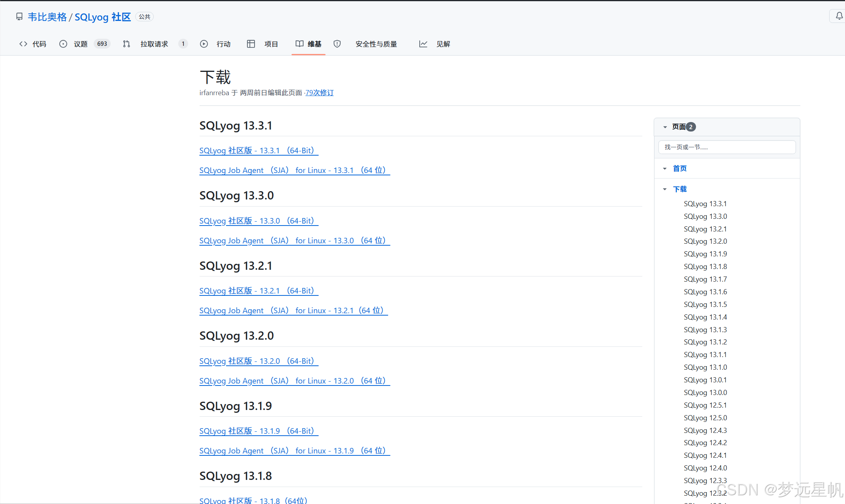Jump to SQLyog 13.1.1 in sidebar
The image size is (845, 504).
pos(705,355)
